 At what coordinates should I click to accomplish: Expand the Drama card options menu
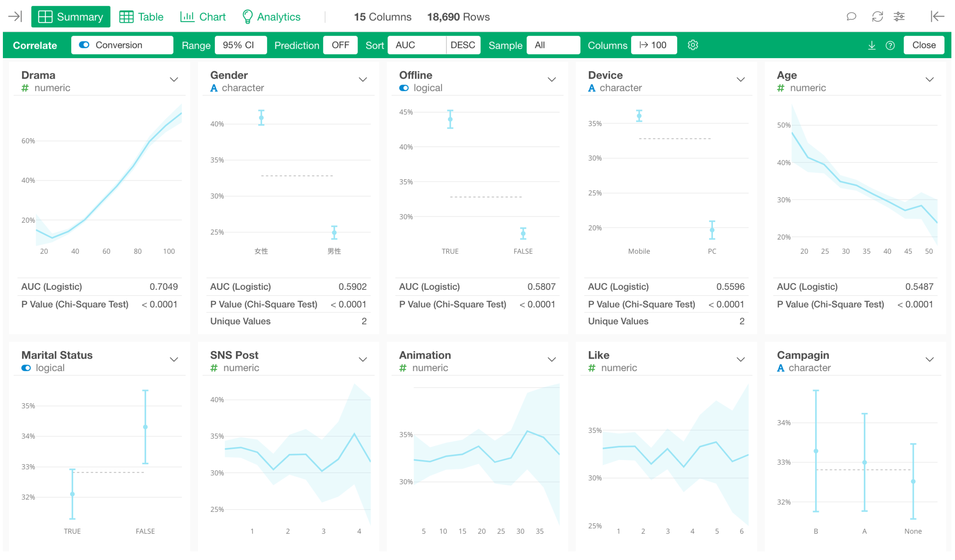174,79
